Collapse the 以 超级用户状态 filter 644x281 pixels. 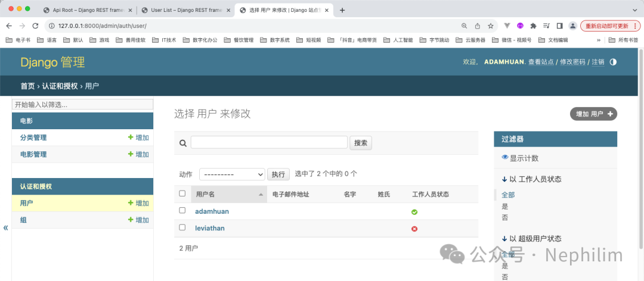[531, 239]
